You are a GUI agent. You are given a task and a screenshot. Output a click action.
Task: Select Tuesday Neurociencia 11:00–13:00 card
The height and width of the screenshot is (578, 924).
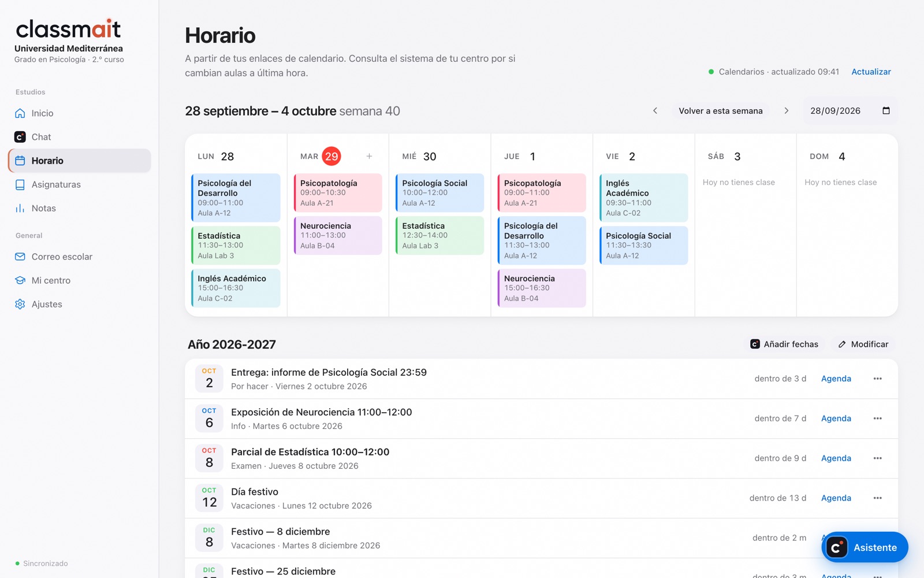(338, 235)
